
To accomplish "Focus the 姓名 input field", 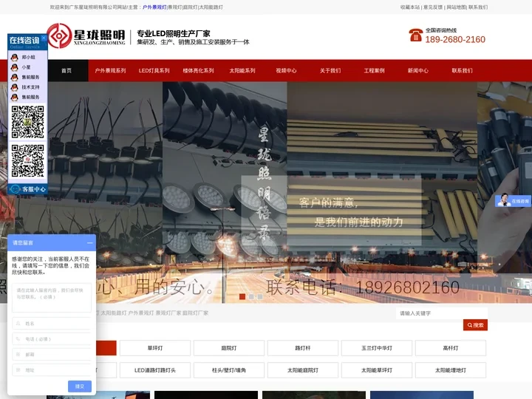I will pos(52,324).
